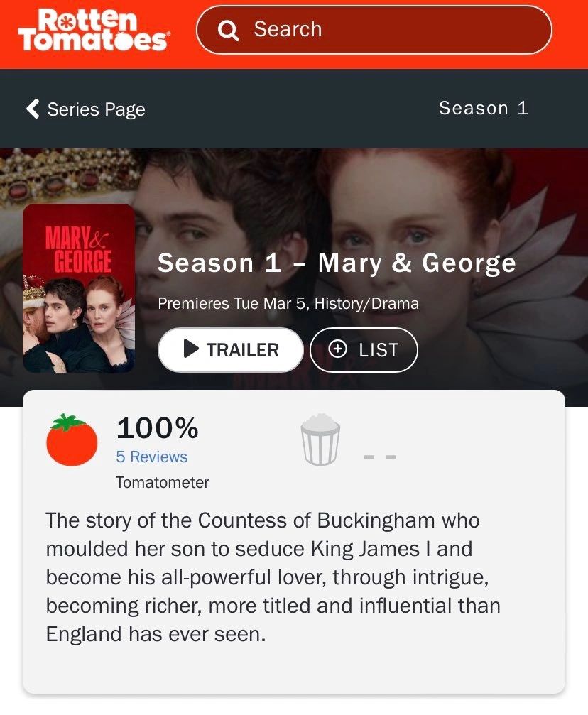This screenshot has width=588, height=715.
Task: Focus the Search input field
Action: [374, 30]
